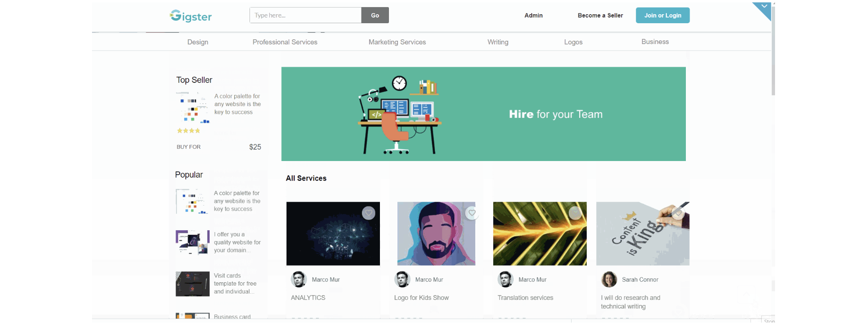Click the Join or Login button

tap(663, 16)
